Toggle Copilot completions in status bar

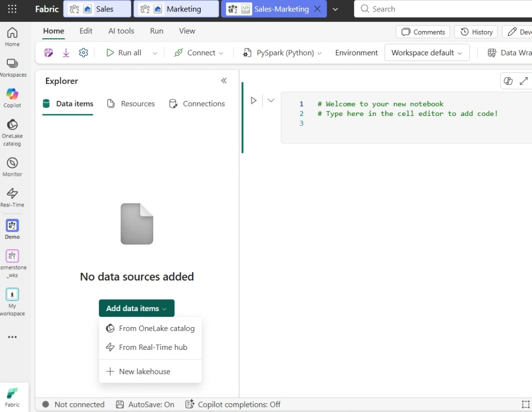(233, 404)
